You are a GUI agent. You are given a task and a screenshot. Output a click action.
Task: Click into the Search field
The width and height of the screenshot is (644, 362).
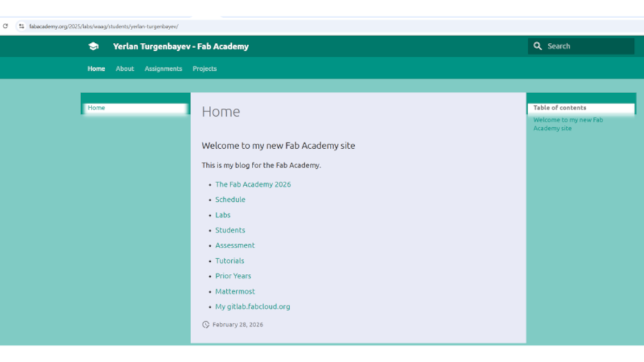(581, 46)
